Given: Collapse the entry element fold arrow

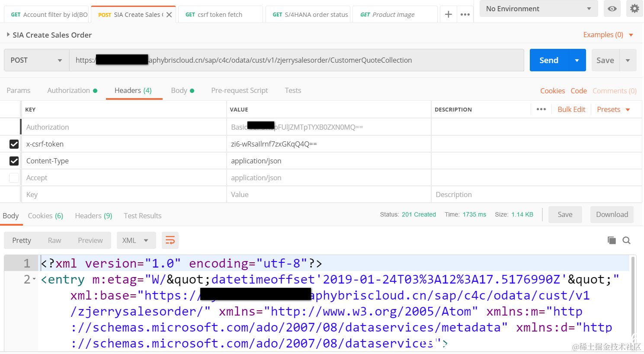Looking at the screenshot, I should tap(34, 279).
